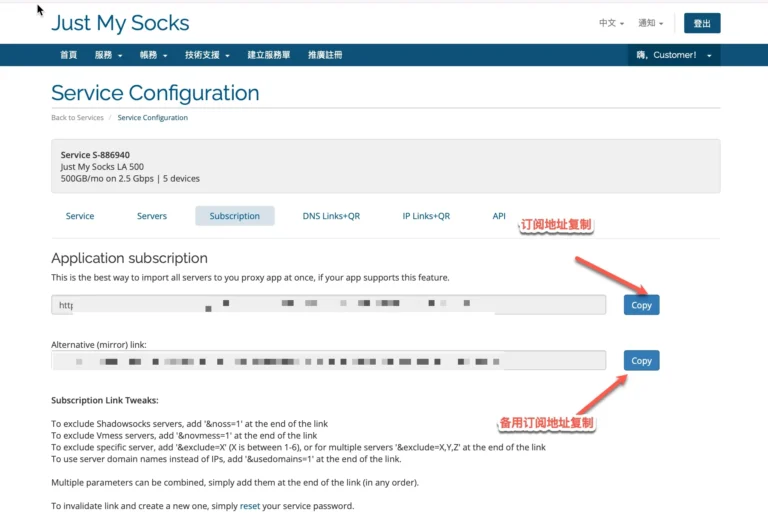Open the 帳務 billing menu
The width and height of the screenshot is (768, 529).
click(x=153, y=55)
